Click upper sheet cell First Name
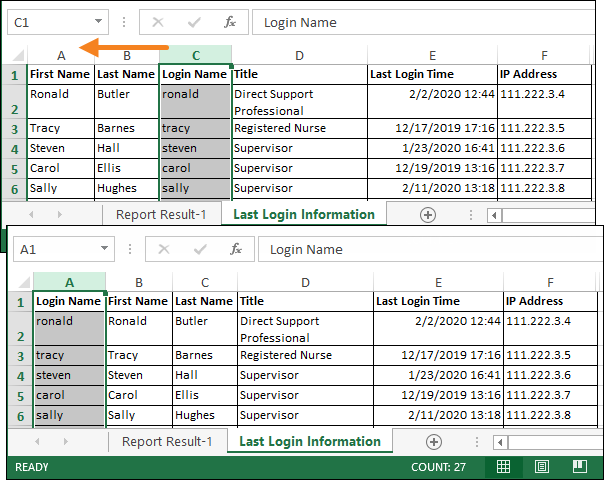 [x=61, y=74]
